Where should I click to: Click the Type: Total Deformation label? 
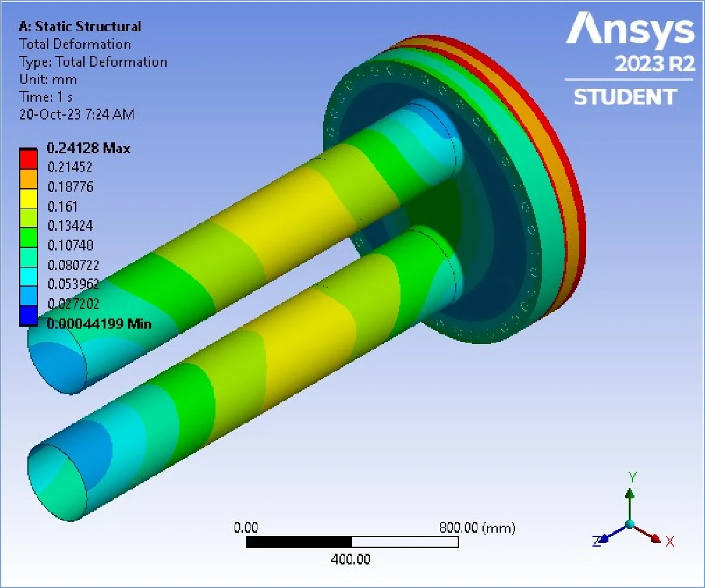pos(93,62)
